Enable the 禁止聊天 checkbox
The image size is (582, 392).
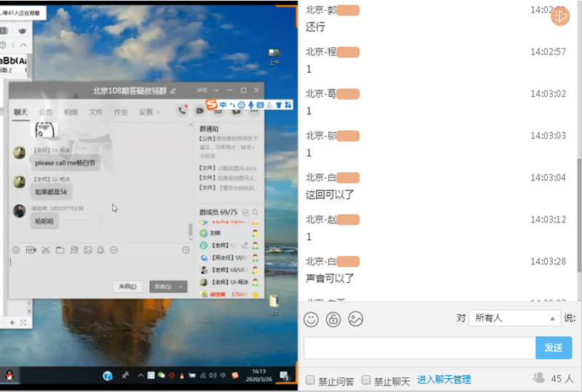(x=366, y=380)
